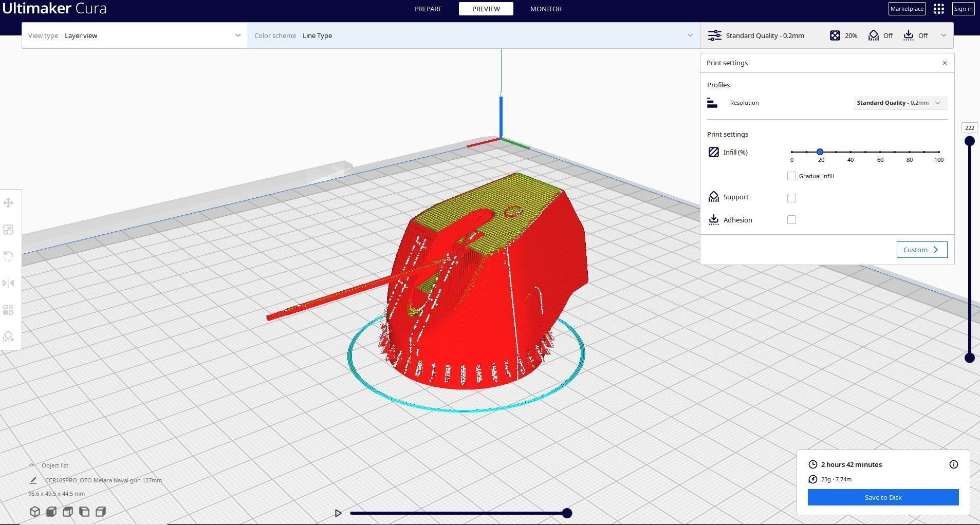This screenshot has width=980, height=525.
Task: Click the adhesion Off icon in header
Action: (909, 35)
